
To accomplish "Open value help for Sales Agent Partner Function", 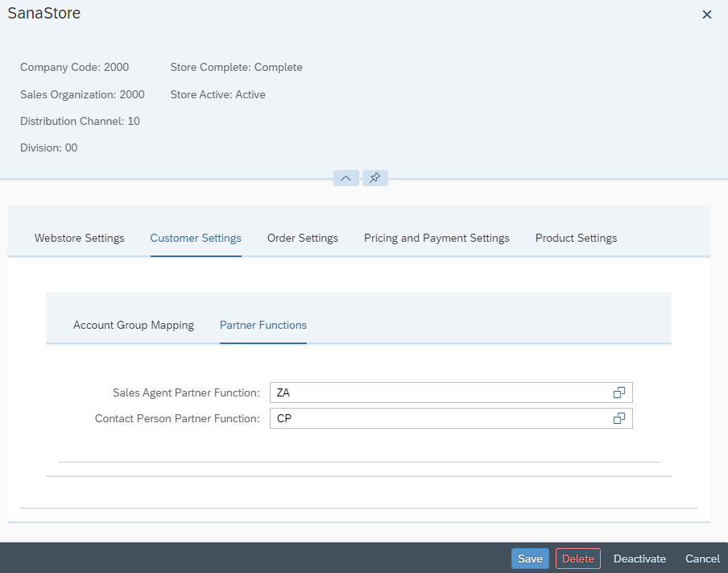I will click(619, 392).
